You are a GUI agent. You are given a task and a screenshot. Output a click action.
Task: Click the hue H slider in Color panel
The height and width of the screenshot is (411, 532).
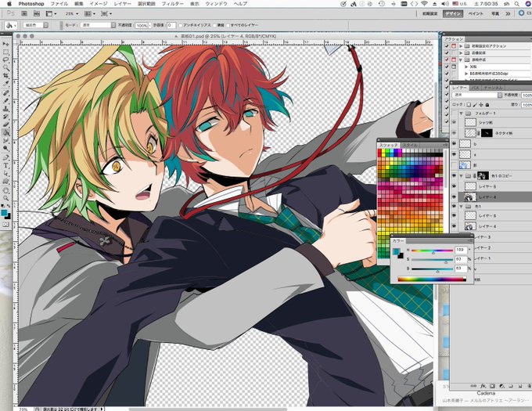(x=432, y=251)
